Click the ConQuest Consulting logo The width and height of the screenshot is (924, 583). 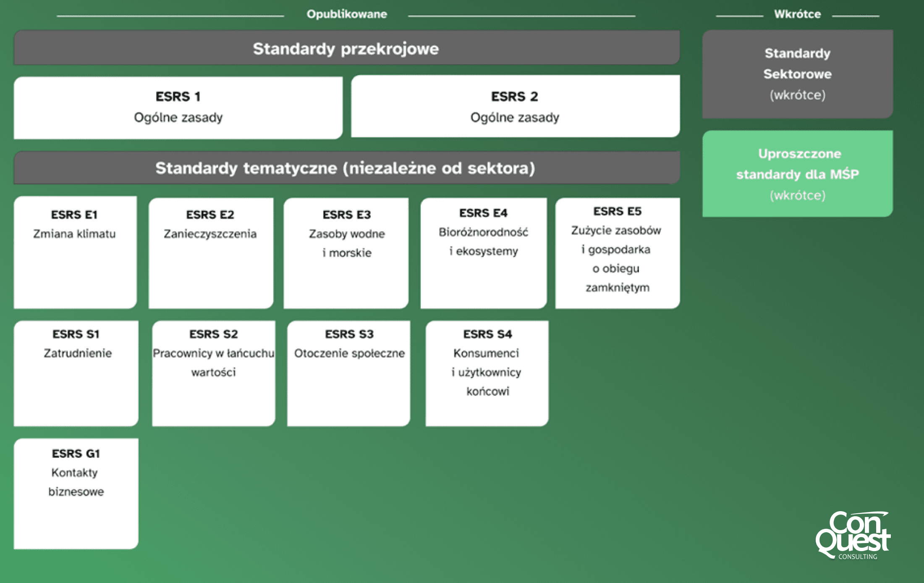click(x=853, y=533)
